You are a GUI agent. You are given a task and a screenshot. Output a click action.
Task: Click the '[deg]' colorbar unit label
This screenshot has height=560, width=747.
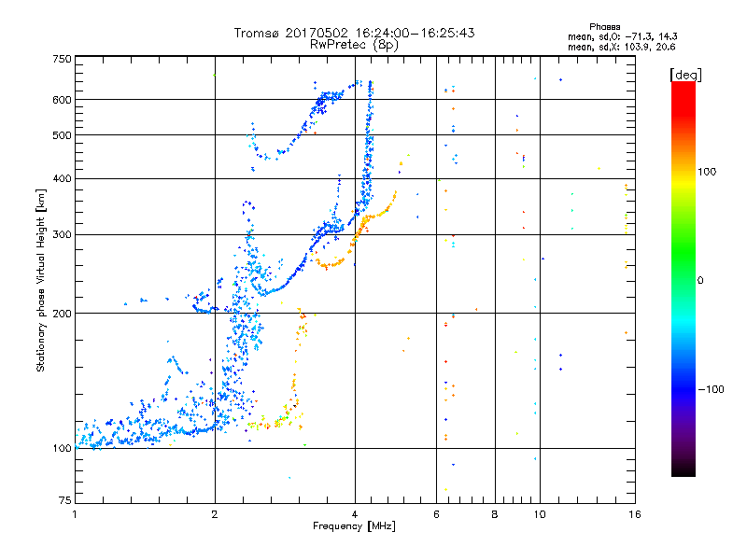coord(685,75)
